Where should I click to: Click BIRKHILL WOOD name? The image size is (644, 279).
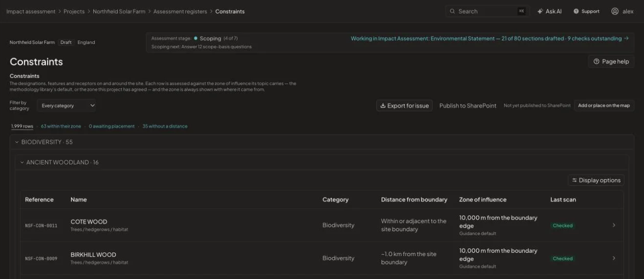click(93, 255)
